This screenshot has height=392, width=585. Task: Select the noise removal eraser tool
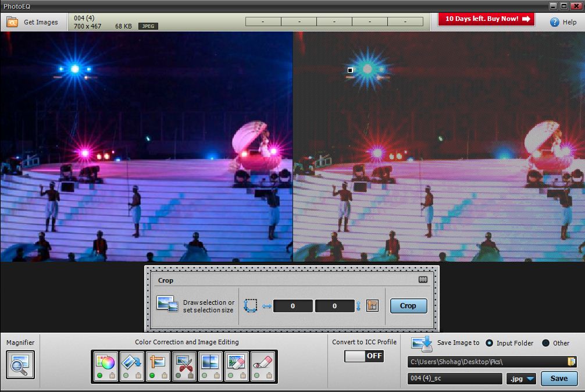(237, 364)
